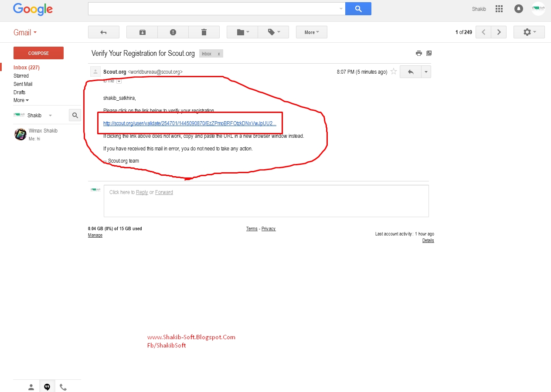
Task: Remove the Inbox label x
Action: click(219, 54)
